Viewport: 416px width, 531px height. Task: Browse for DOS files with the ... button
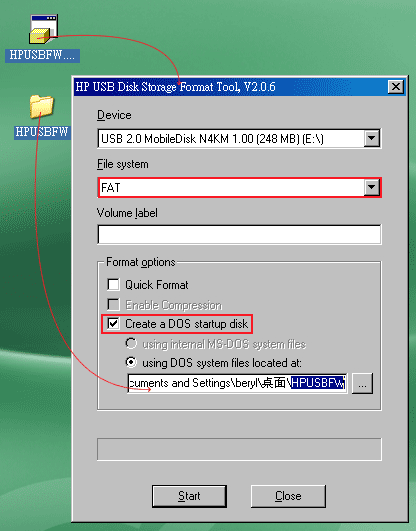(x=362, y=383)
